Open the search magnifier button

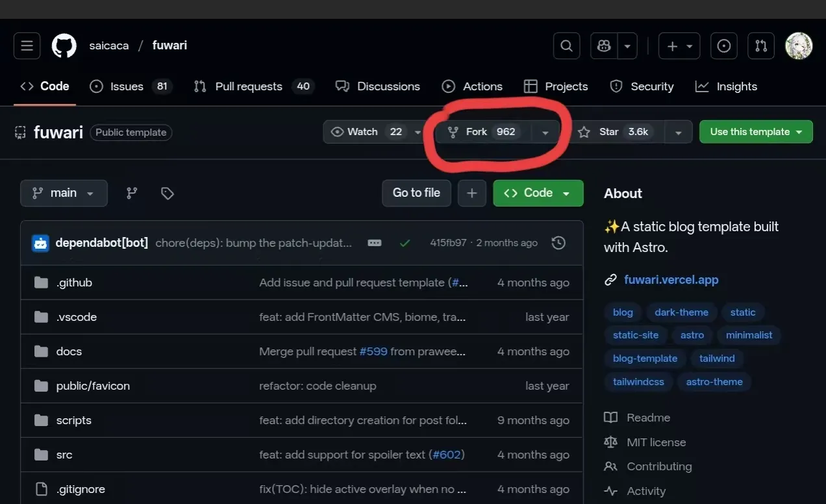tap(566, 45)
